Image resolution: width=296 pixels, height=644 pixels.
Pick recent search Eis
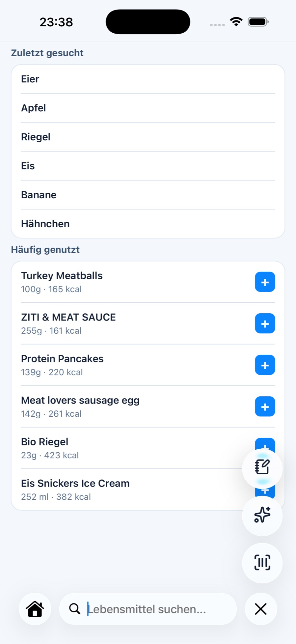[148, 166]
